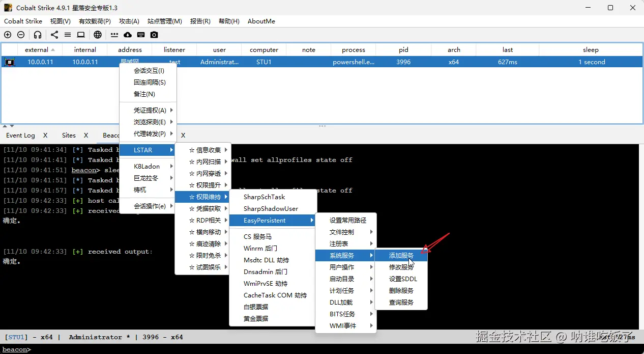Open the 视图(V) menu
The image size is (644, 354).
61,21
